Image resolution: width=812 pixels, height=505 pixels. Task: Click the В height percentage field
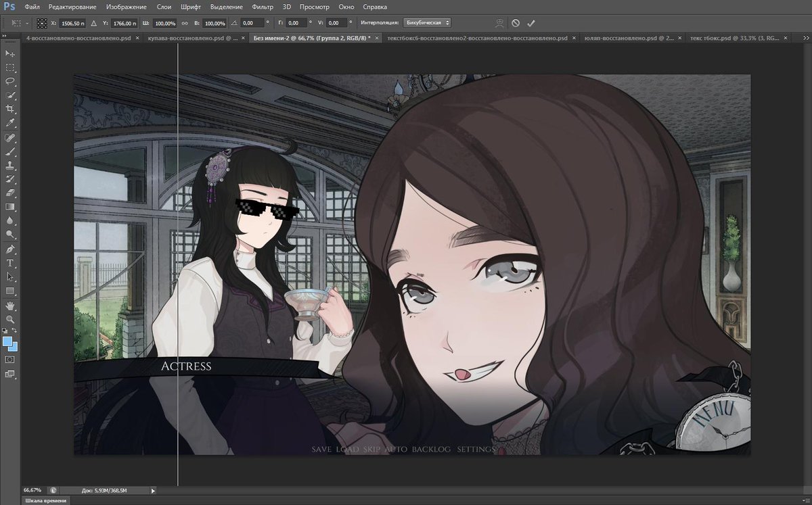pyautogui.click(x=215, y=23)
